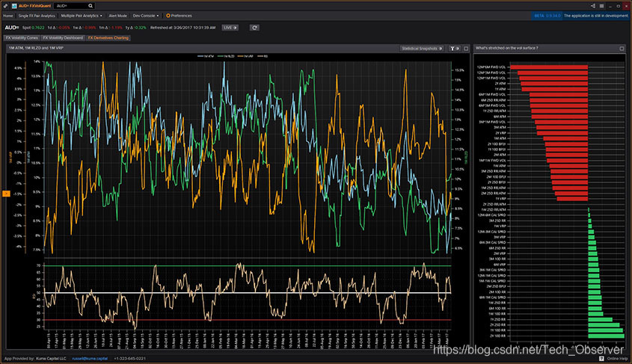Click the phone number +1-323-645-0221
Screen dimensions: 632x364
coord(130,358)
